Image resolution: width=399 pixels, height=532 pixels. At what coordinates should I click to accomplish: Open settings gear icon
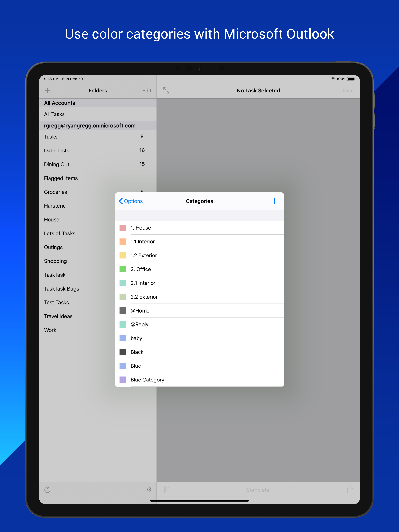[x=149, y=489]
